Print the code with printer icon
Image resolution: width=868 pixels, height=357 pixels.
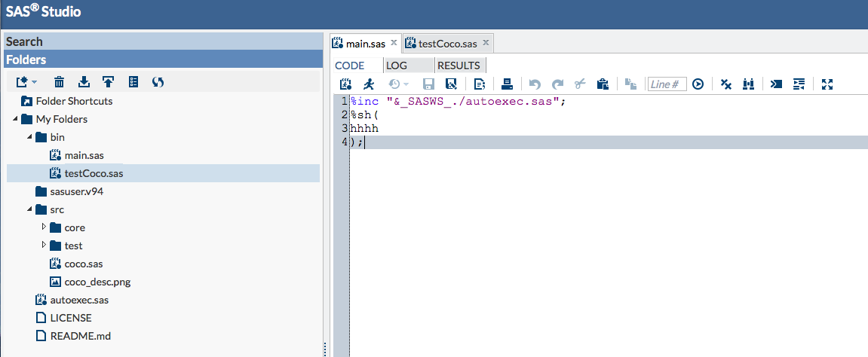pos(507,84)
